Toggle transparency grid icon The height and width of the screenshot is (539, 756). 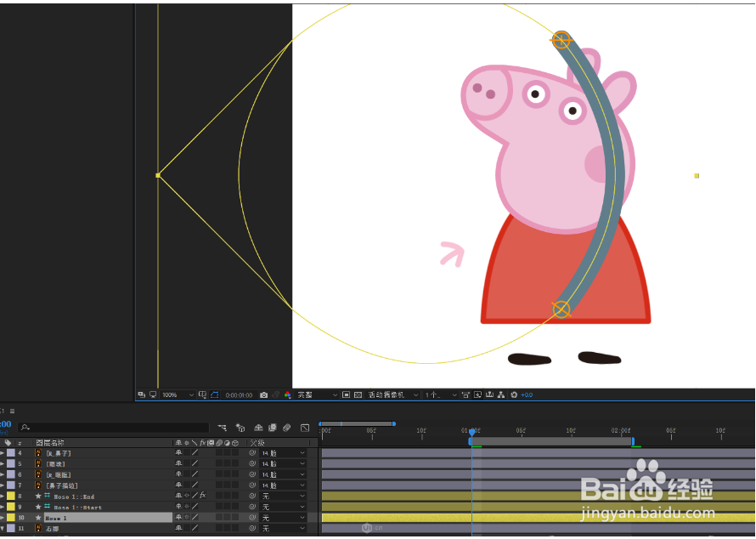pyautogui.click(x=358, y=394)
